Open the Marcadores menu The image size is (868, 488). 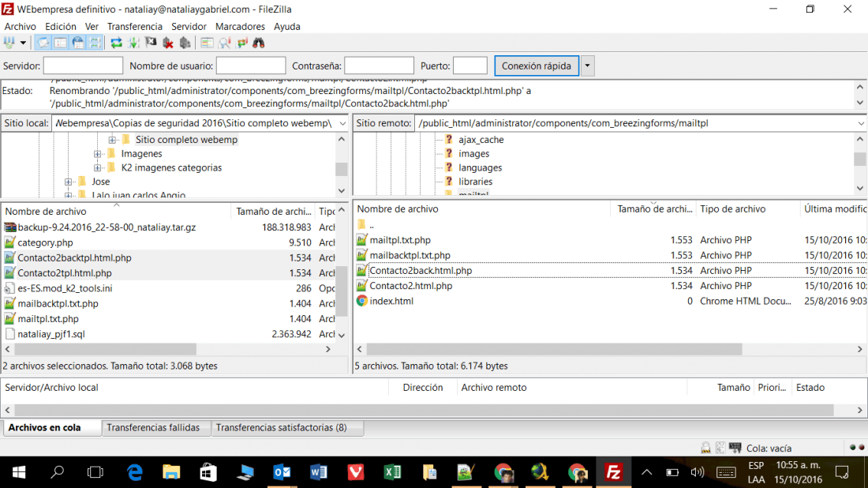tap(240, 26)
